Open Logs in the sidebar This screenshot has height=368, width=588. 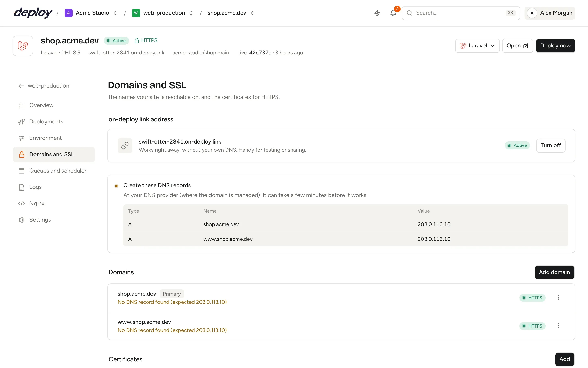click(x=54, y=187)
